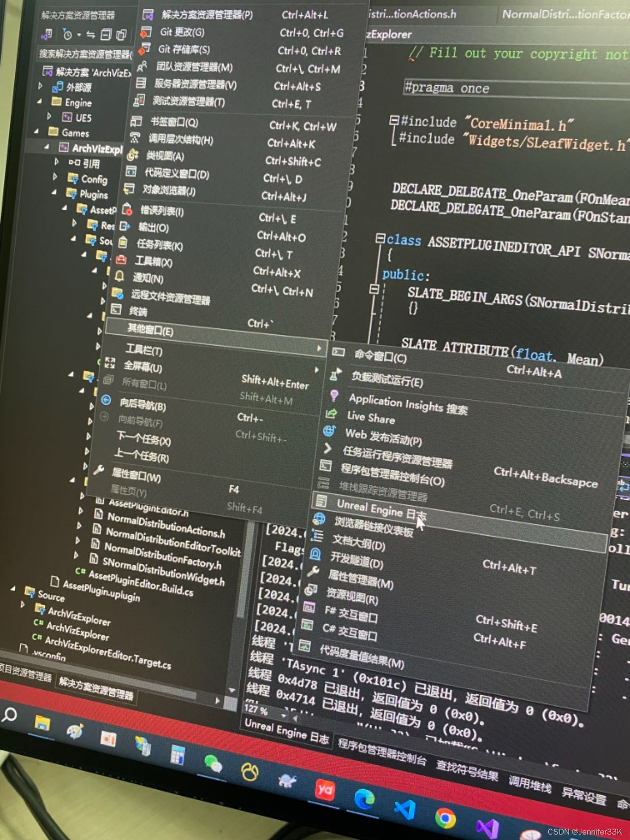Click the show-all-files icon in the Solution Explorer toolbar
The height and width of the screenshot is (840, 630).
(x=121, y=35)
